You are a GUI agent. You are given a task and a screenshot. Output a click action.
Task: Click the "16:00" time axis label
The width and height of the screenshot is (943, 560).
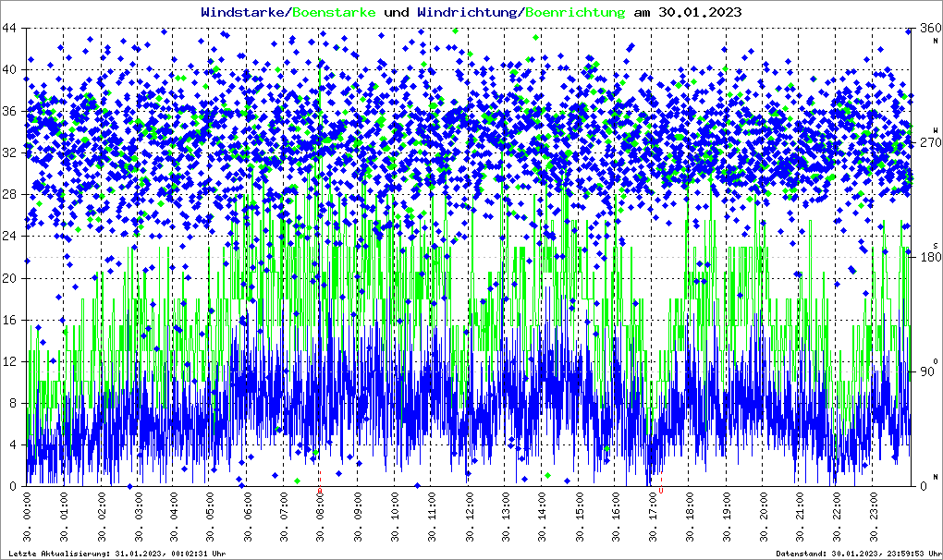tap(617, 505)
